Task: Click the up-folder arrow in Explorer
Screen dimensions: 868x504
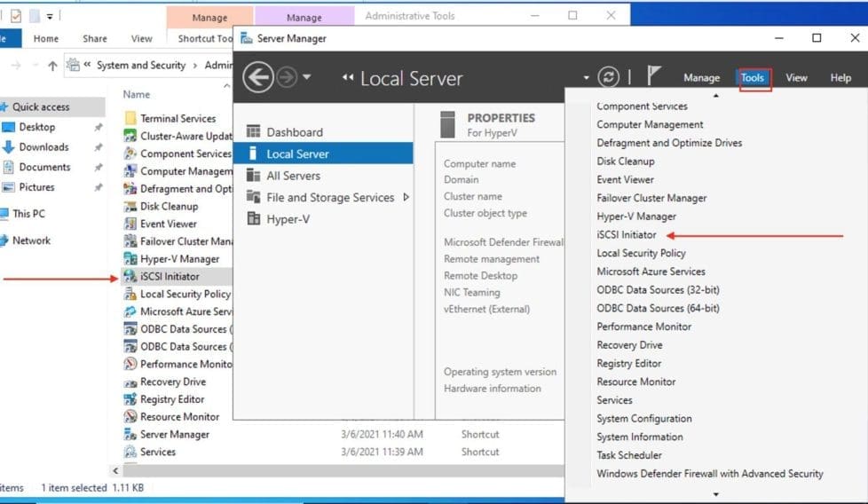Action: (52, 66)
